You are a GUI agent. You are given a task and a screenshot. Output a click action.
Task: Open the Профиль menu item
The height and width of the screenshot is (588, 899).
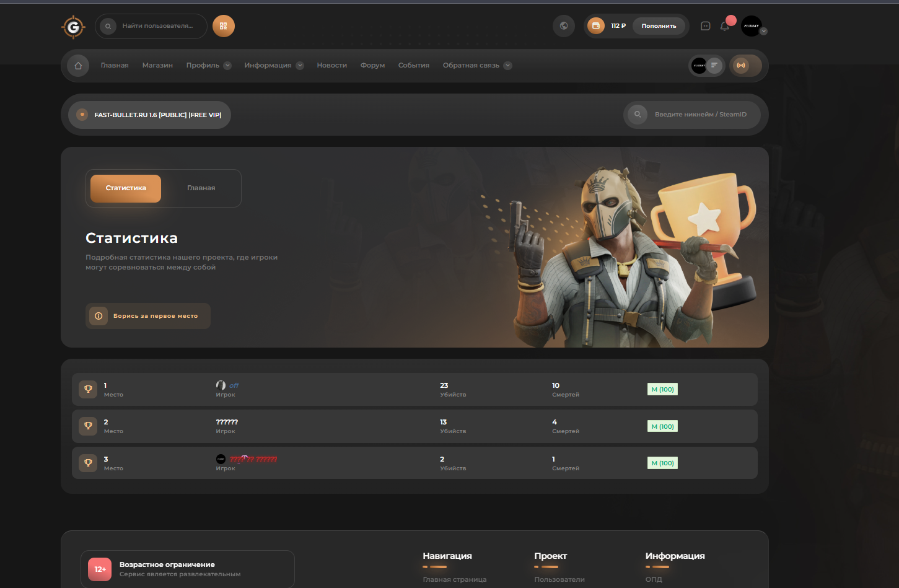coord(203,65)
